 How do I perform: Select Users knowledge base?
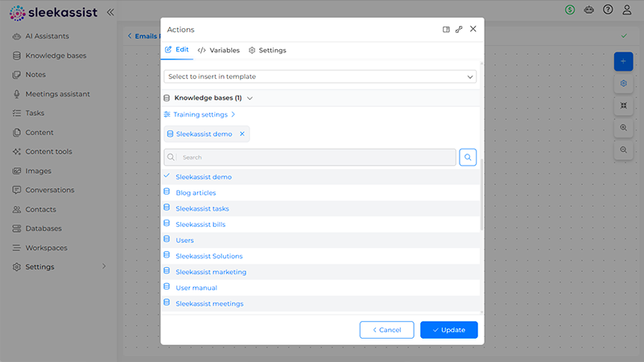[320, 240]
